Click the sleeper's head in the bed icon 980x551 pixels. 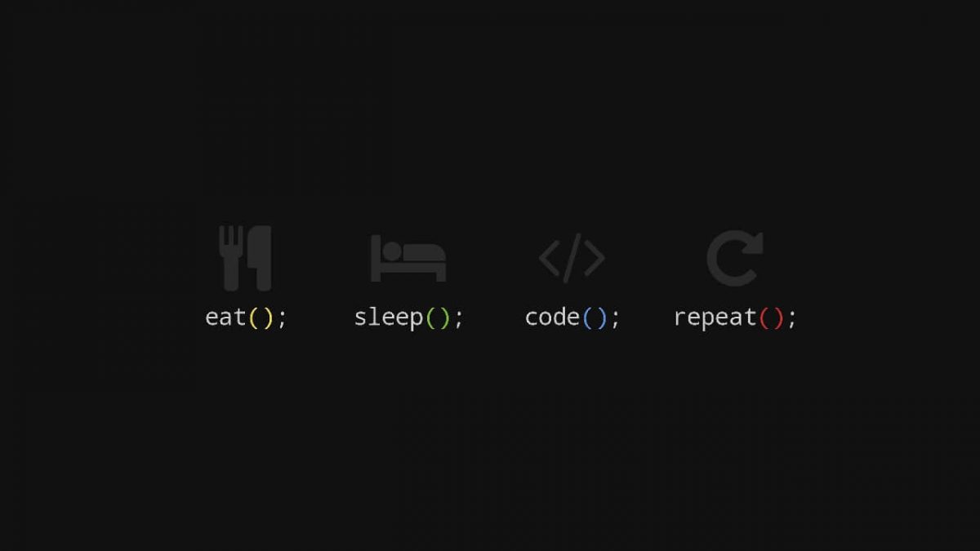(392, 250)
